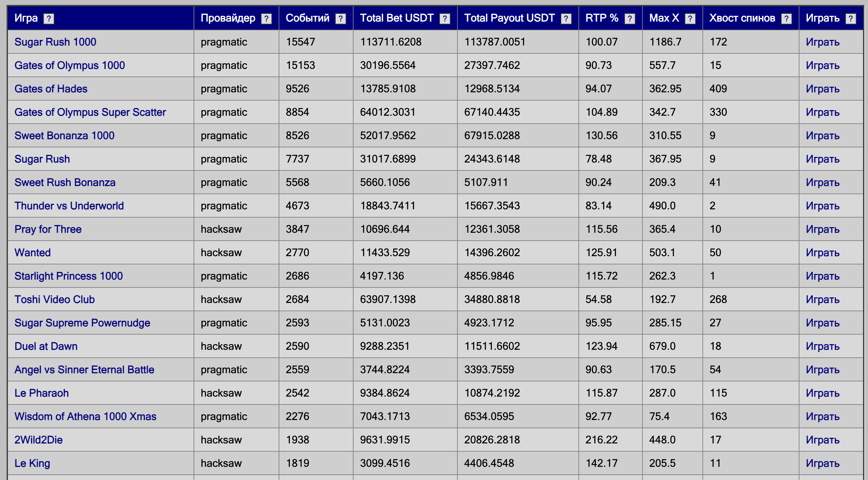Open the Starlight Princess 1000 link
Viewport: 868px width, 480px height.
pyautogui.click(x=68, y=276)
